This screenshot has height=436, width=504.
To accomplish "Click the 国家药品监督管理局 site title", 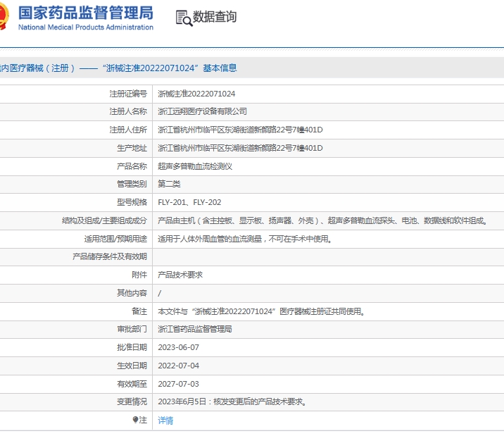I will [85, 13].
